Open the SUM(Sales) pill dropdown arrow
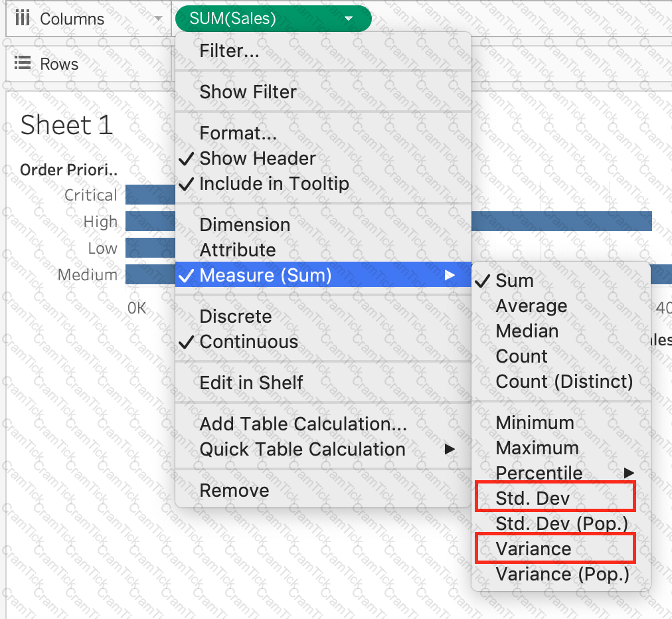 (349, 19)
